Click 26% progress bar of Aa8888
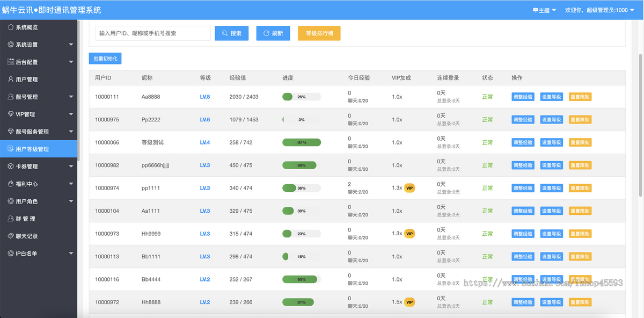This screenshot has width=644, height=318. pyautogui.click(x=302, y=97)
